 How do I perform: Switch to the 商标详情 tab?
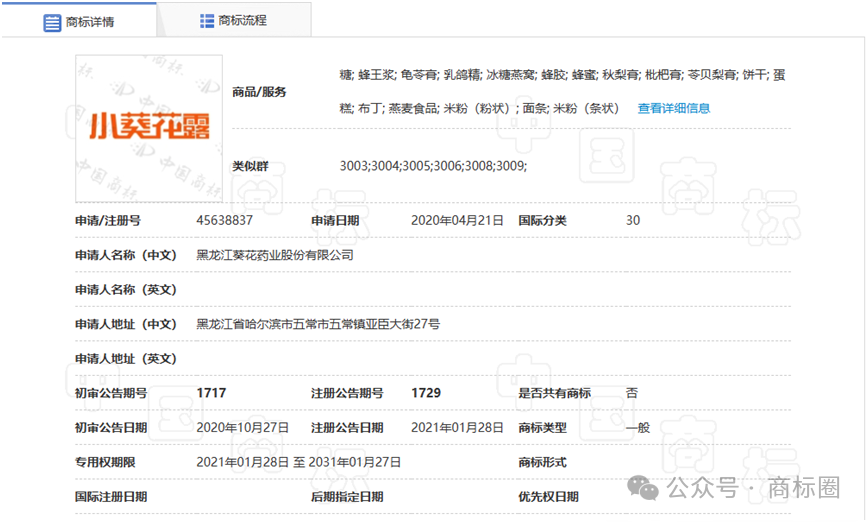tap(90, 22)
